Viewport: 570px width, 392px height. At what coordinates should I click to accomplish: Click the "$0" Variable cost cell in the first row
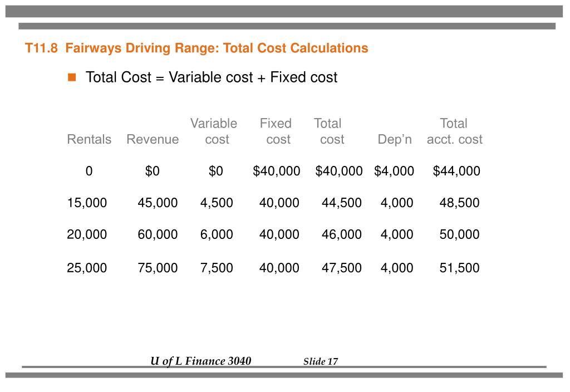(216, 171)
